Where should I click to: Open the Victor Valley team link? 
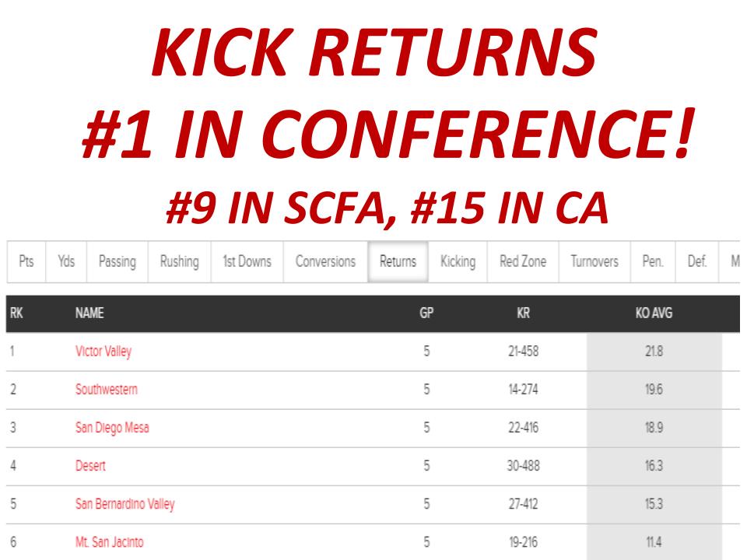tap(103, 352)
